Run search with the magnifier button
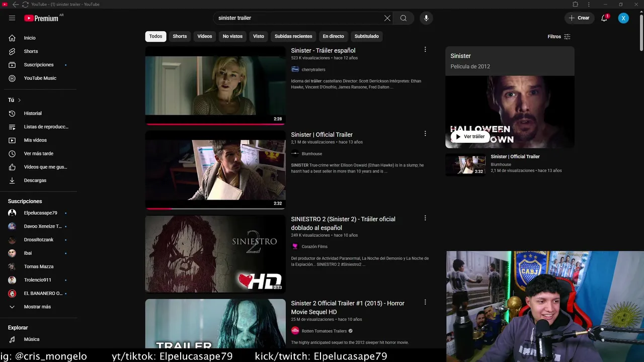644x362 pixels. click(404, 18)
